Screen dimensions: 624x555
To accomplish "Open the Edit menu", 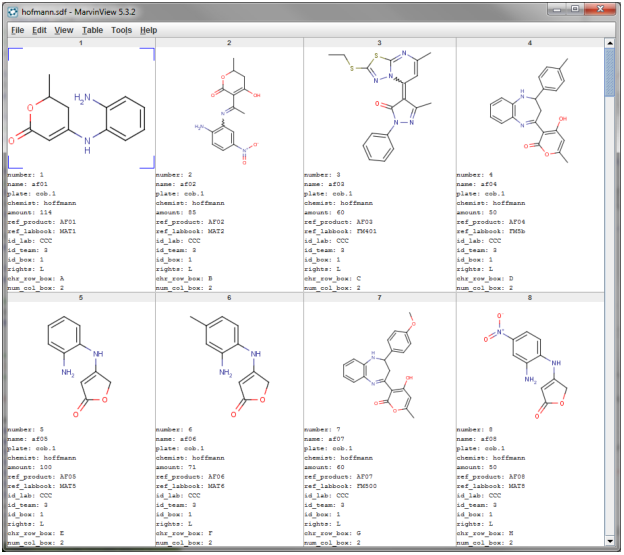I will [x=39, y=30].
